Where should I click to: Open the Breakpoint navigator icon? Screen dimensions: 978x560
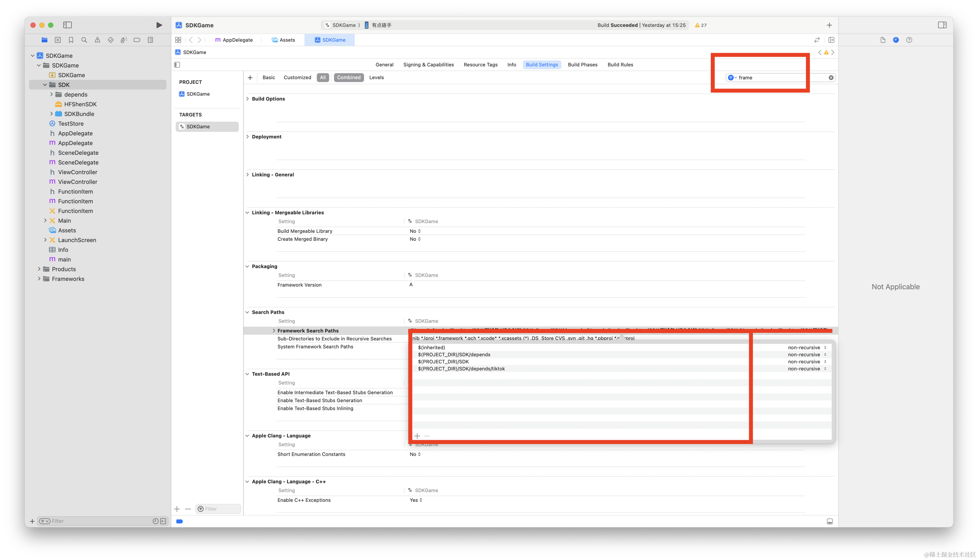point(137,40)
